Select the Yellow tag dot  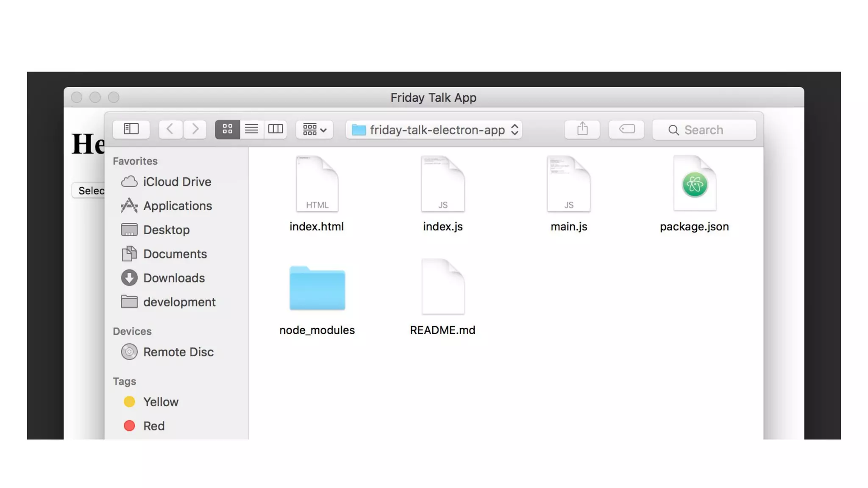click(129, 402)
